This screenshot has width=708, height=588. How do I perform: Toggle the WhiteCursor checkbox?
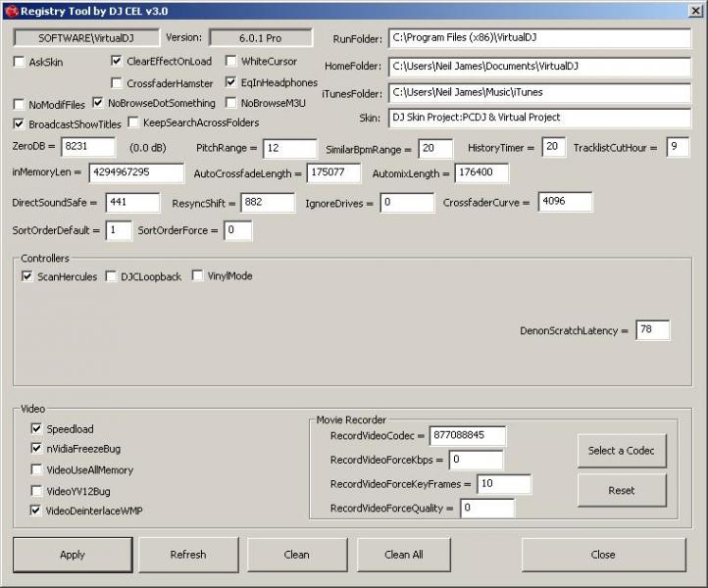click(x=231, y=62)
